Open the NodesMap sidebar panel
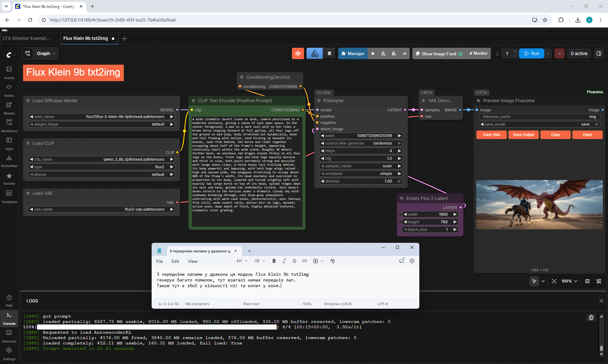 point(9,161)
